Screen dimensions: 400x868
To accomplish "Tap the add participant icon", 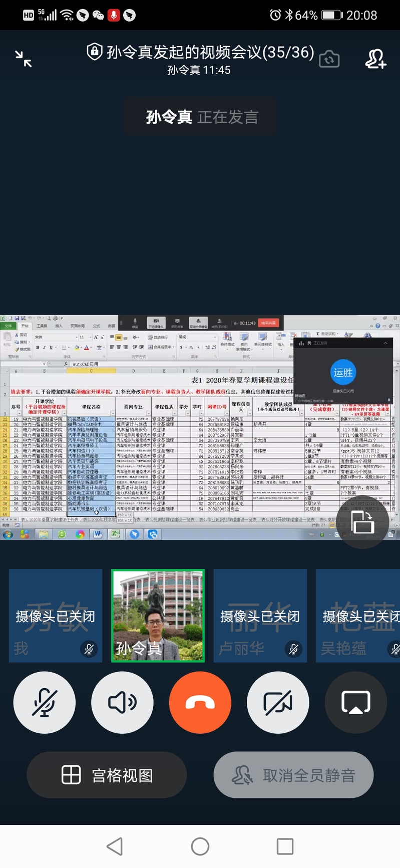I will [x=375, y=59].
